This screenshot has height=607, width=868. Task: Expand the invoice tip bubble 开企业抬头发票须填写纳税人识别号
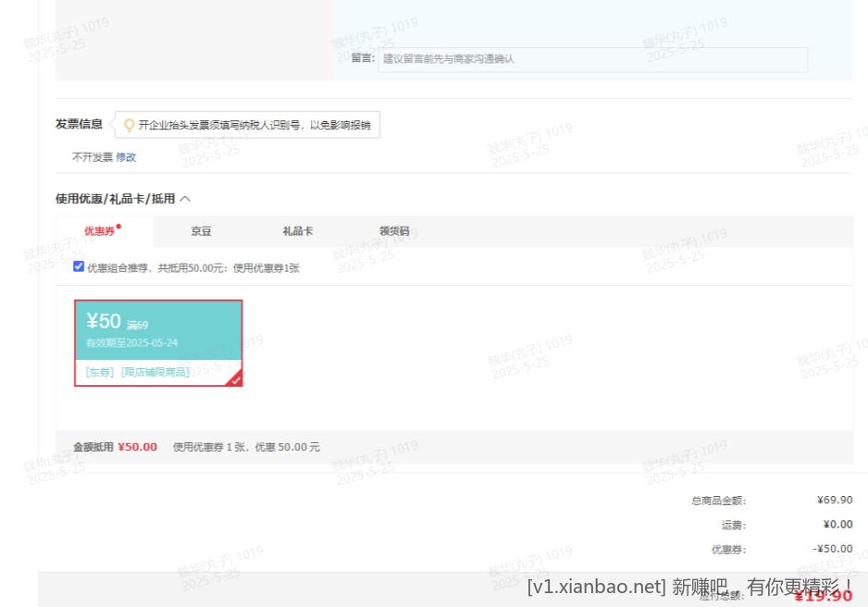[246, 124]
